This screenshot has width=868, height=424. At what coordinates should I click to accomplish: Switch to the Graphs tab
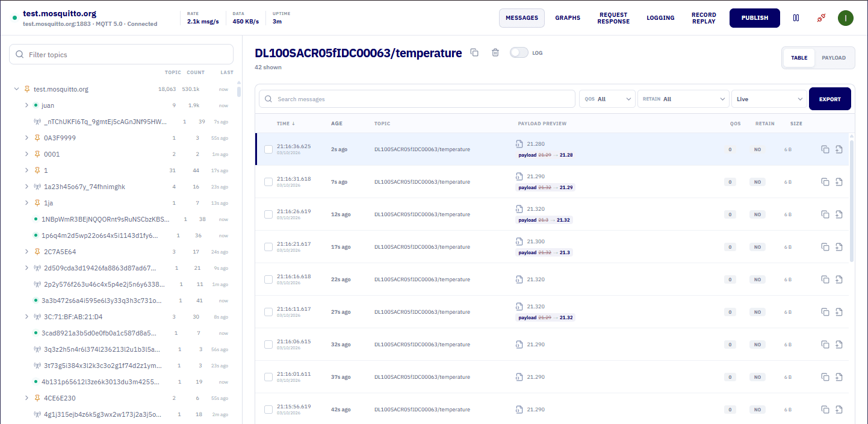(568, 18)
